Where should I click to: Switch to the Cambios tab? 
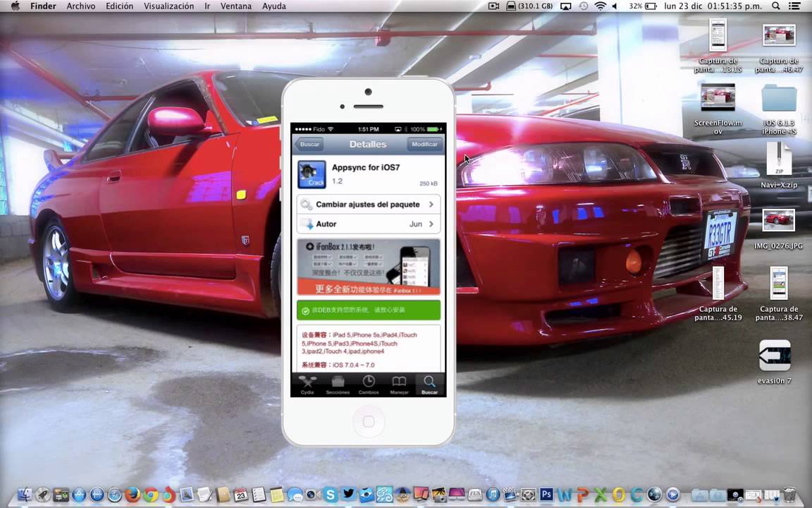[369, 385]
